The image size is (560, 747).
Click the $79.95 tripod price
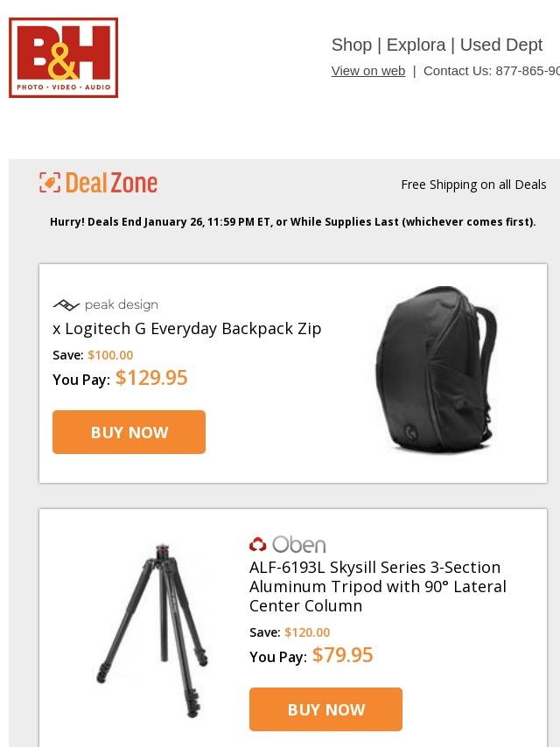click(342, 655)
